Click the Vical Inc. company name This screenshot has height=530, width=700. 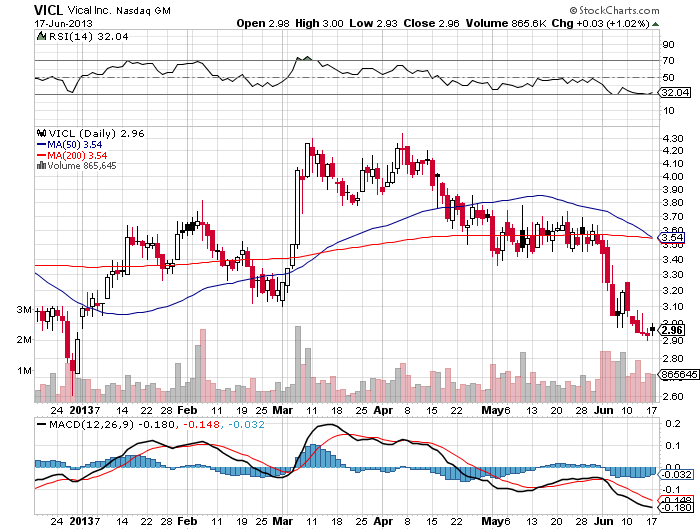[x=89, y=10]
